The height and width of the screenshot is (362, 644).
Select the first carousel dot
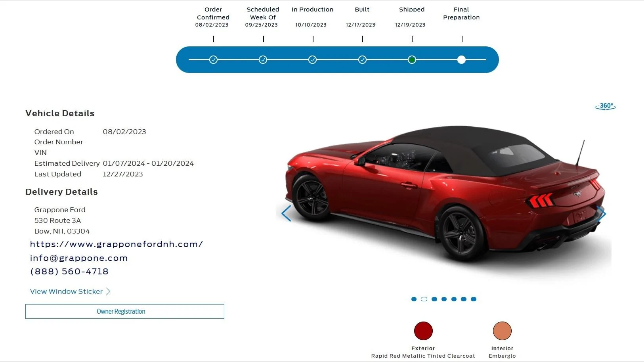coord(414,299)
